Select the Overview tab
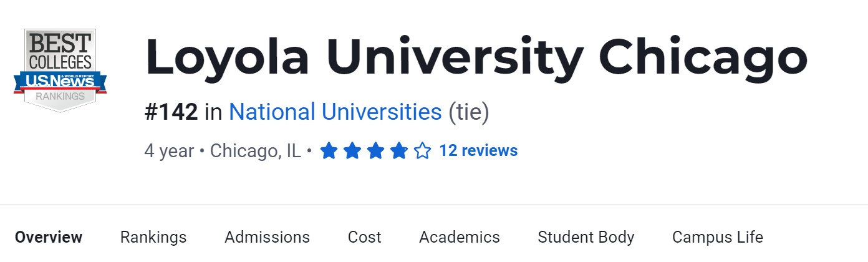The image size is (868, 262). tap(49, 237)
